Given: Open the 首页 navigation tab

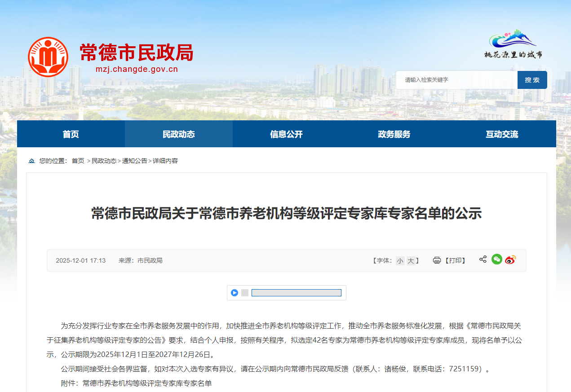Looking at the screenshot, I should 71,134.
